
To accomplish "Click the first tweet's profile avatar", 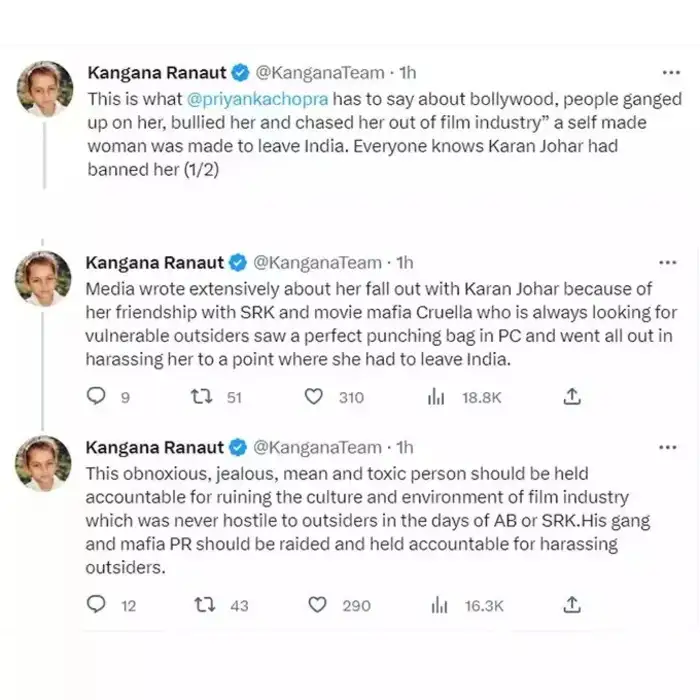I will tap(44, 88).
